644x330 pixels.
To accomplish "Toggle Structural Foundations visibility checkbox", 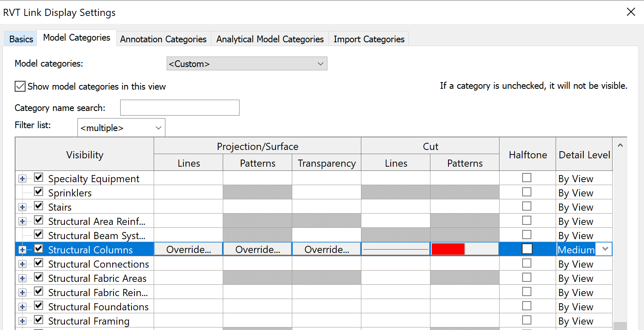I will coord(39,306).
